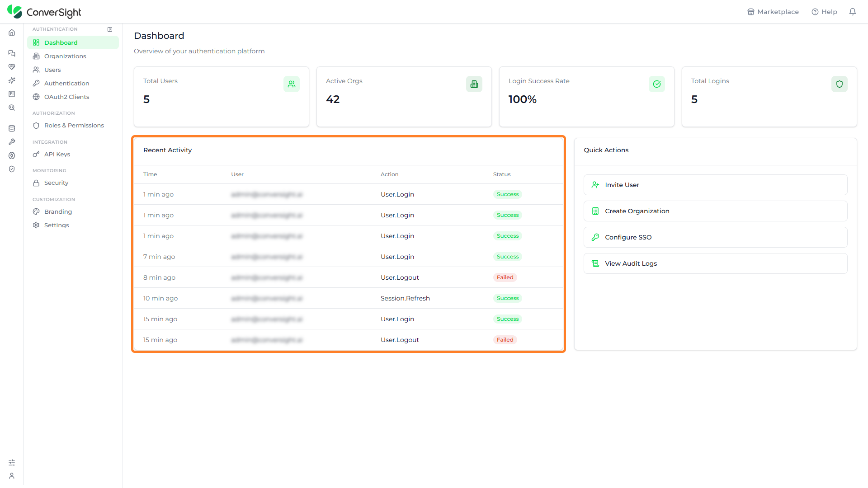The height and width of the screenshot is (488, 868).
Task: Click the Total Users card icon
Action: 292,84
